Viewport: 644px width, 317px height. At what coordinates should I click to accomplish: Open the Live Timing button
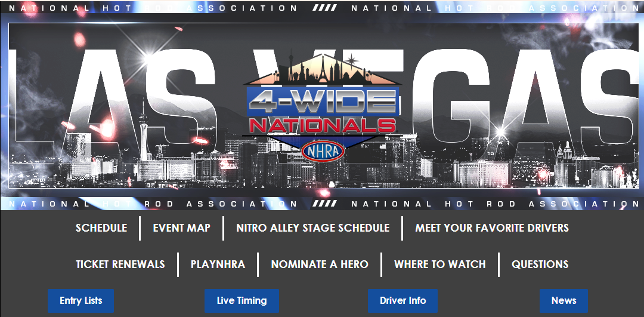click(242, 300)
